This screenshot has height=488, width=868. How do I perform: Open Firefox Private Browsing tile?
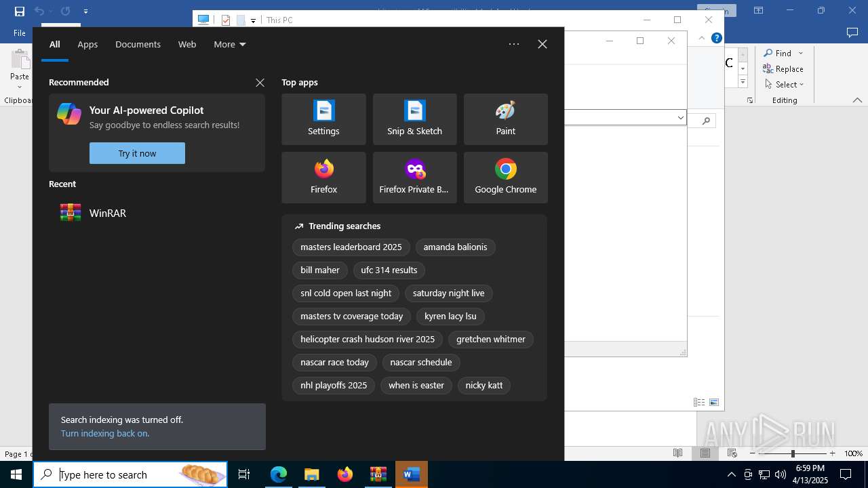414,178
